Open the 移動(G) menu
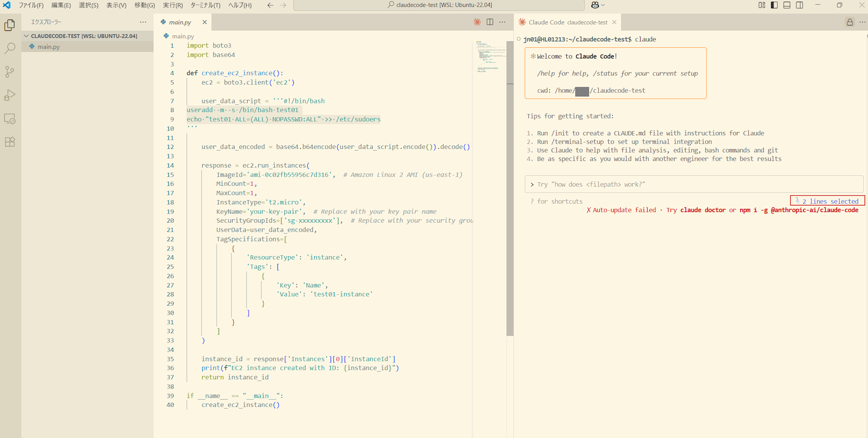This screenshot has width=868, height=438. pyautogui.click(x=145, y=5)
